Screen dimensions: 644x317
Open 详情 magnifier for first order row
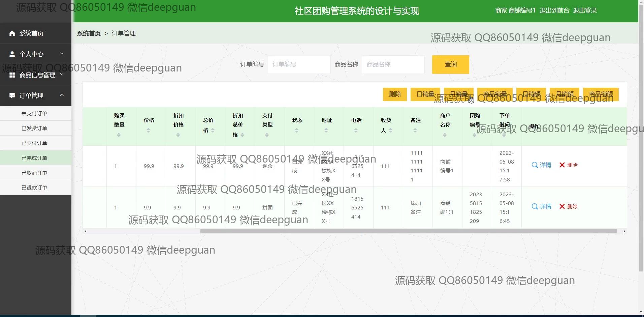pos(535,165)
